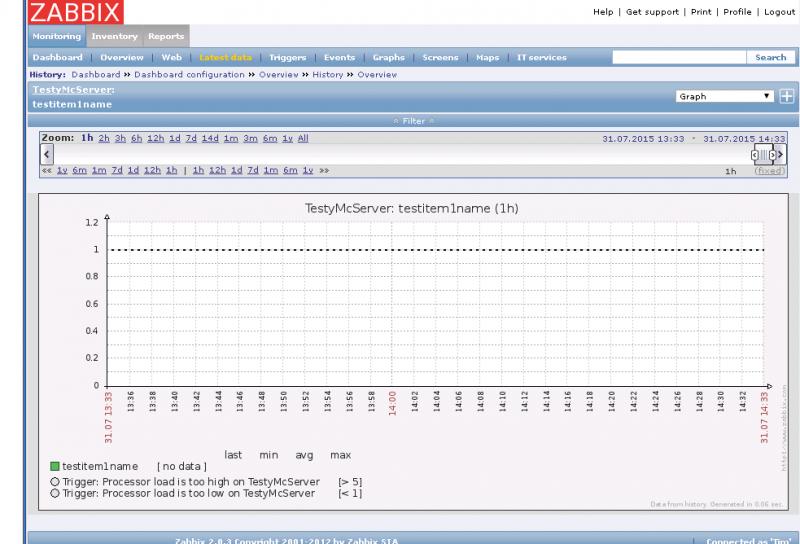
Task: Click the double left arrow navigation icon
Action: click(x=46, y=171)
